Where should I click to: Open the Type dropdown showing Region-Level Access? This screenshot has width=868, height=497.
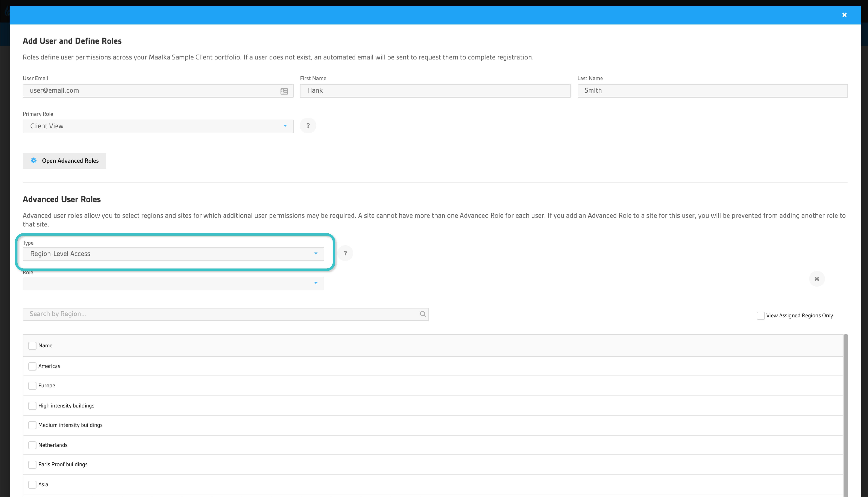click(x=173, y=254)
